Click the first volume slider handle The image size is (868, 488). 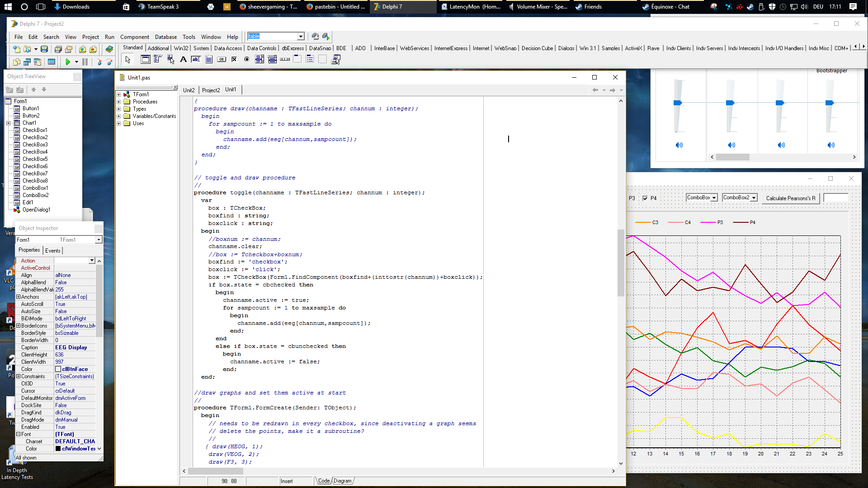(x=678, y=103)
